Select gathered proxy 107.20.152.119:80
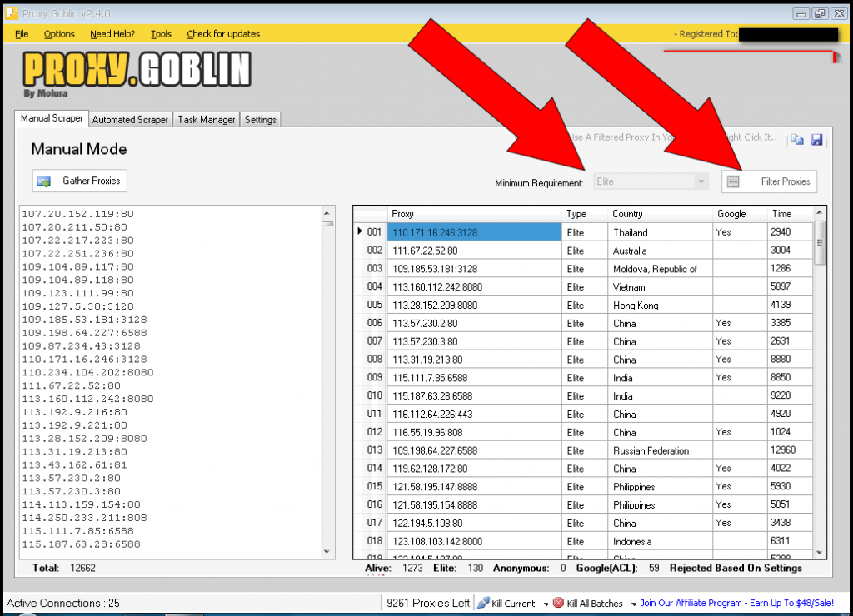 coord(77,214)
